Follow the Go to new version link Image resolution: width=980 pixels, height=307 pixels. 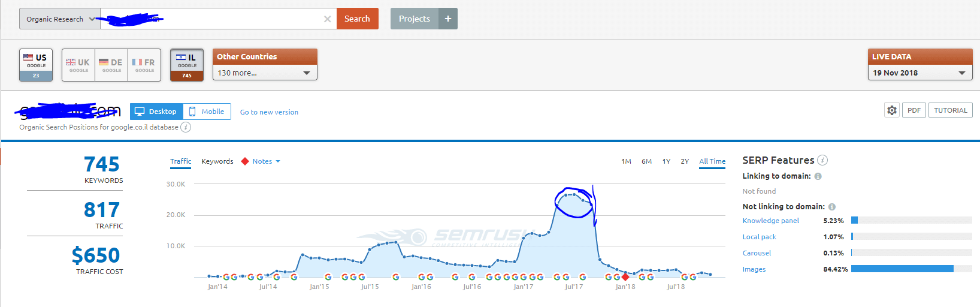click(x=269, y=112)
